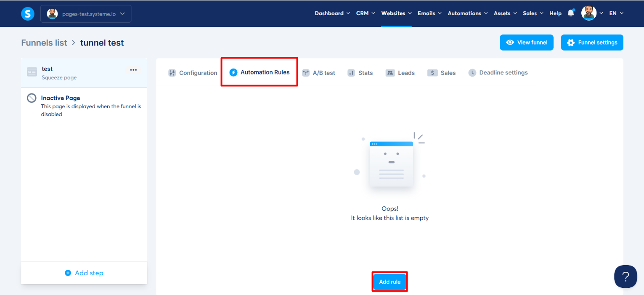644x295 pixels.
Task: Click the plus icon next to Add step
Action: (x=68, y=273)
